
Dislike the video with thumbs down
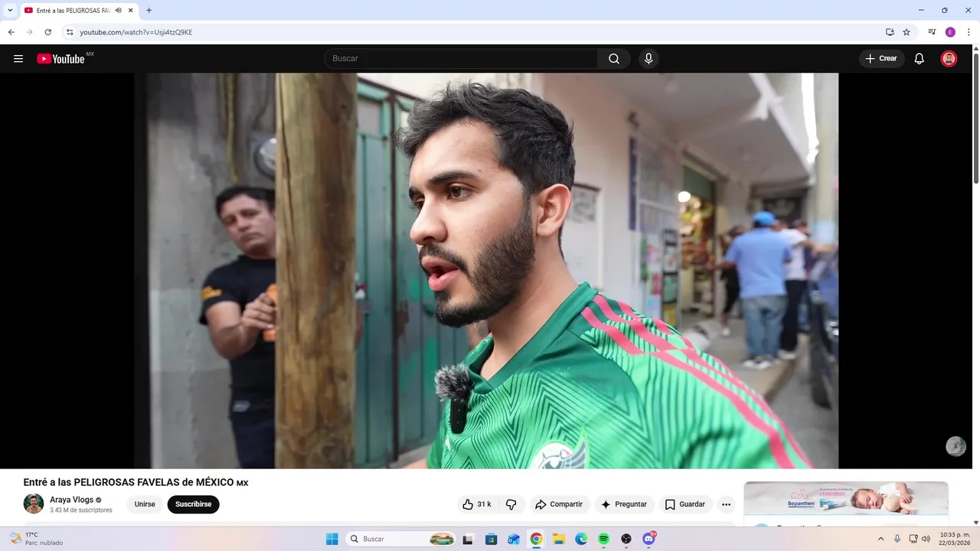click(511, 504)
